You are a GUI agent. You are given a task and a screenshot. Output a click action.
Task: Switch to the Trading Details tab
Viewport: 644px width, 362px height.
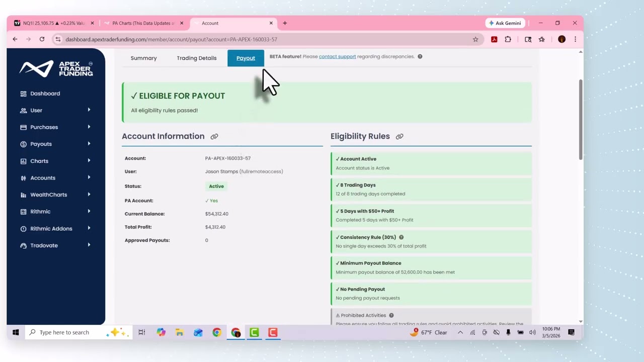197,58
